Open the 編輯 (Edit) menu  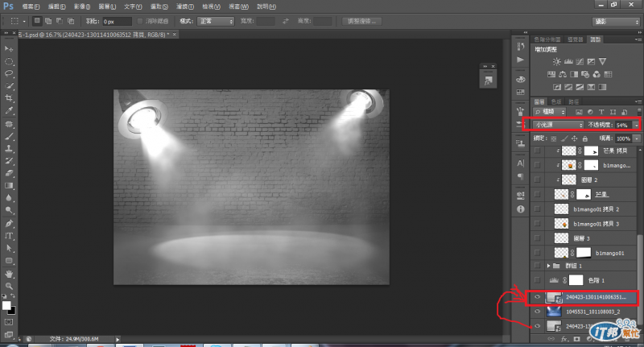tap(56, 6)
